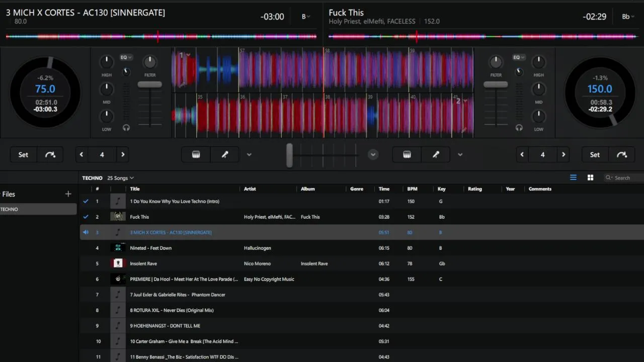Expand the left deck EQ dropdown
This screenshot has width=644, height=362.
126,57
